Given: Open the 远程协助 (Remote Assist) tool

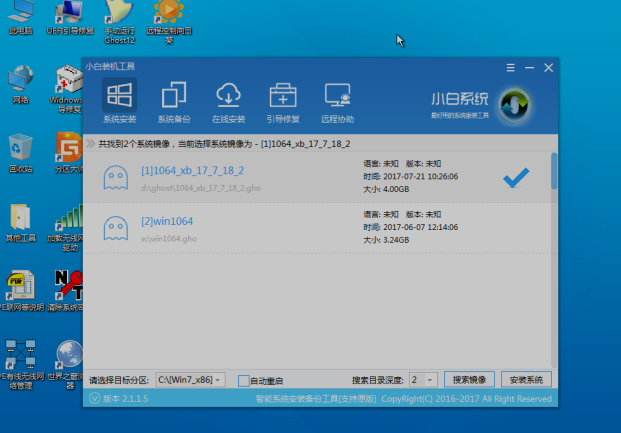Looking at the screenshot, I should [x=338, y=102].
